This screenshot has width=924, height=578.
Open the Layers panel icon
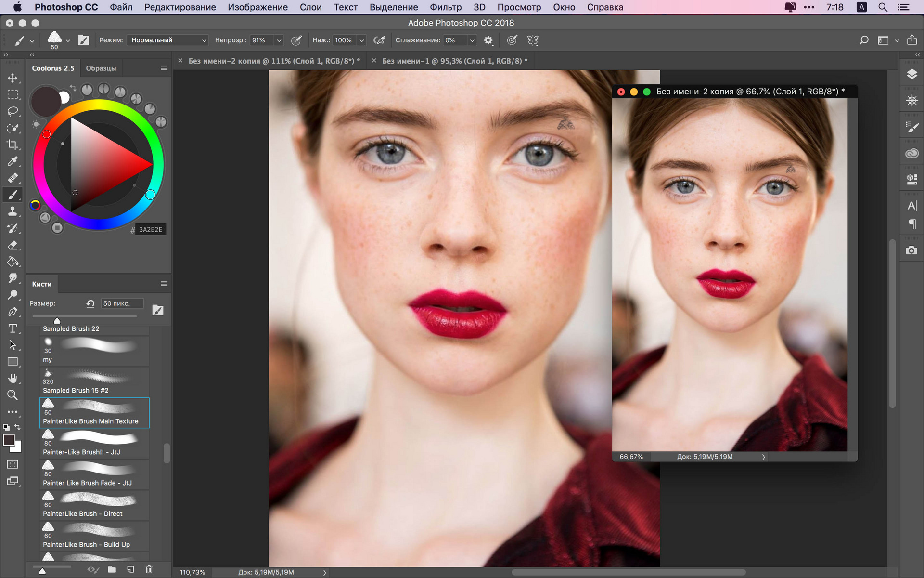click(911, 74)
